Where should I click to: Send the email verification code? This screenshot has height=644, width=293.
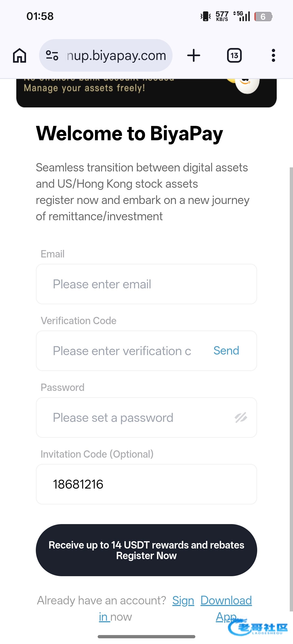click(226, 350)
